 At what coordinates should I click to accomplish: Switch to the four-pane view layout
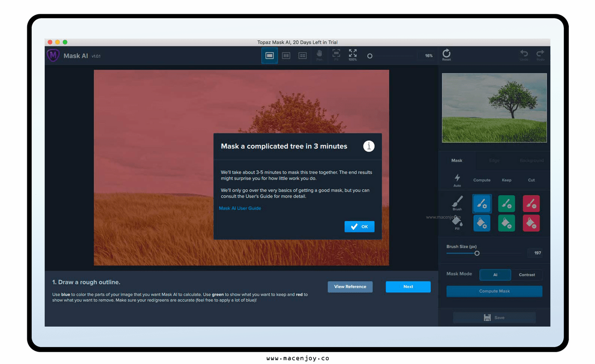(302, 56)
